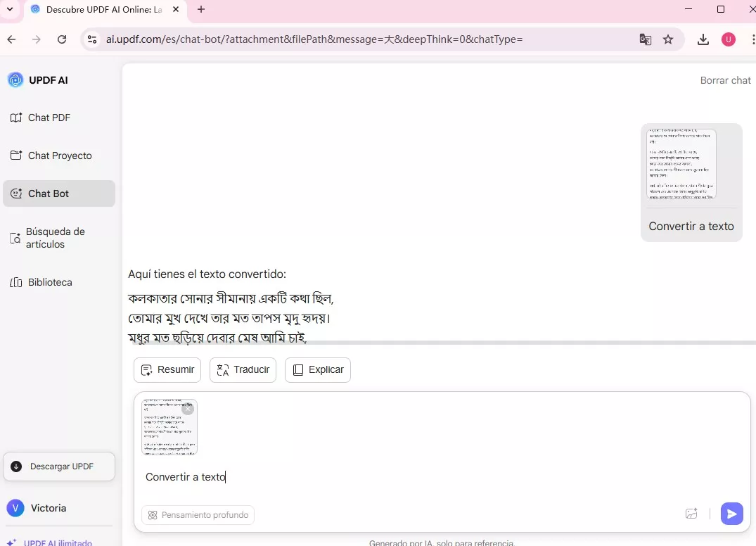The height and width of the screenshot is (546, 756).
Task: Open the tab search dropdown arrow
Action: pyautogui.click(x=10, y=9)
